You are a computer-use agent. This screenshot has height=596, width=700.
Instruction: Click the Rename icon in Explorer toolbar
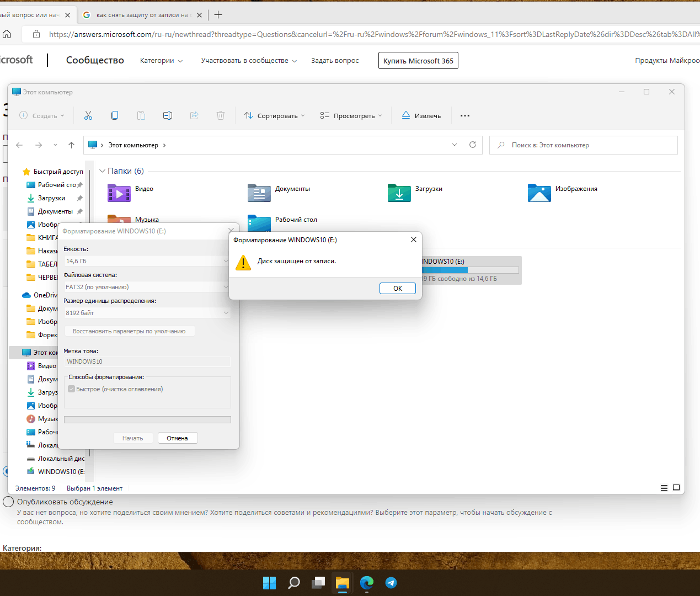(168, 115)
